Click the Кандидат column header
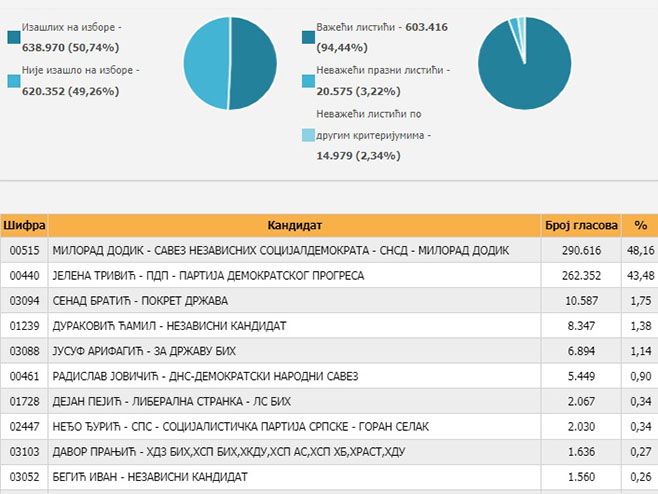658x494 pixels. (294, 225)
